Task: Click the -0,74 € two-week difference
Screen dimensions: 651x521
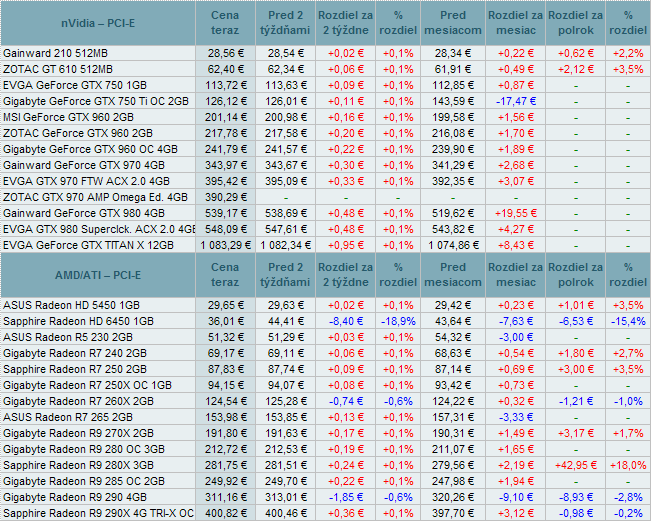Action: pyautogui.click(x=346, y=401)
